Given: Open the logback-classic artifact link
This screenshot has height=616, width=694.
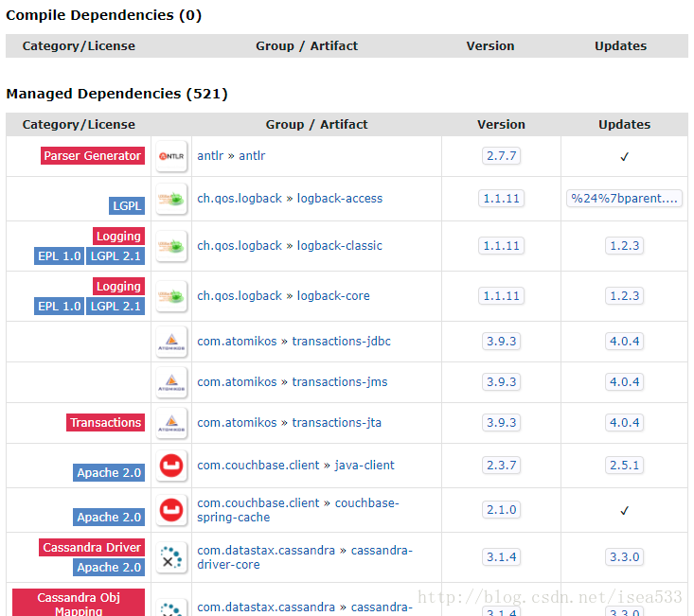Looking at the screenshot, I should click(340, 246).
